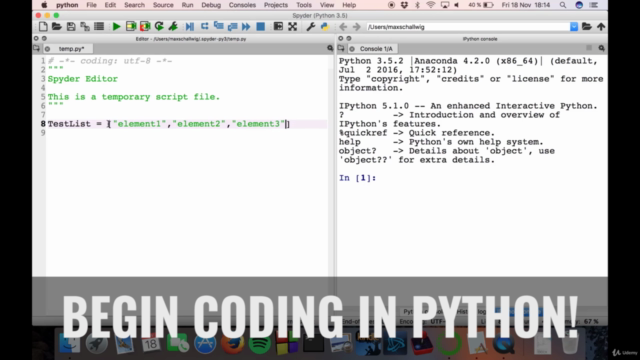Screen dimensions: 640x360
Task: Open the Edit menu
Action: point(110,5)
